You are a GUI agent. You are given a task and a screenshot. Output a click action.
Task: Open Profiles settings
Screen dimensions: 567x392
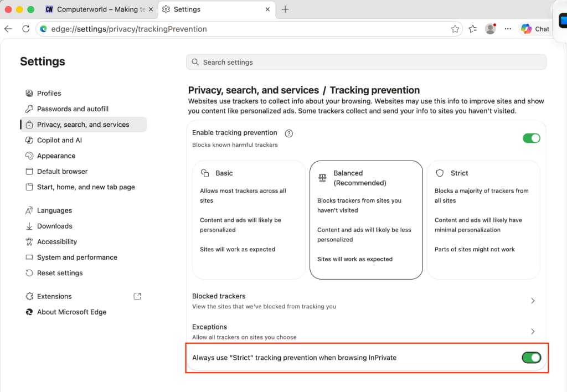83,94
